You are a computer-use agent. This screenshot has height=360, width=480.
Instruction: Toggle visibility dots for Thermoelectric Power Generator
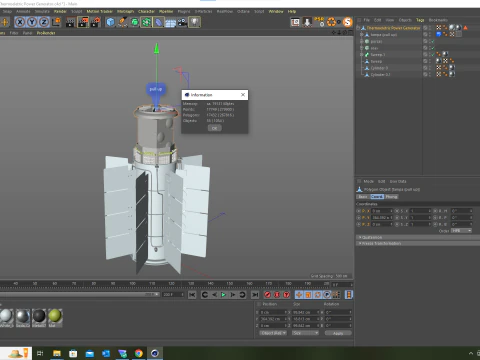(x=430, y=28)
